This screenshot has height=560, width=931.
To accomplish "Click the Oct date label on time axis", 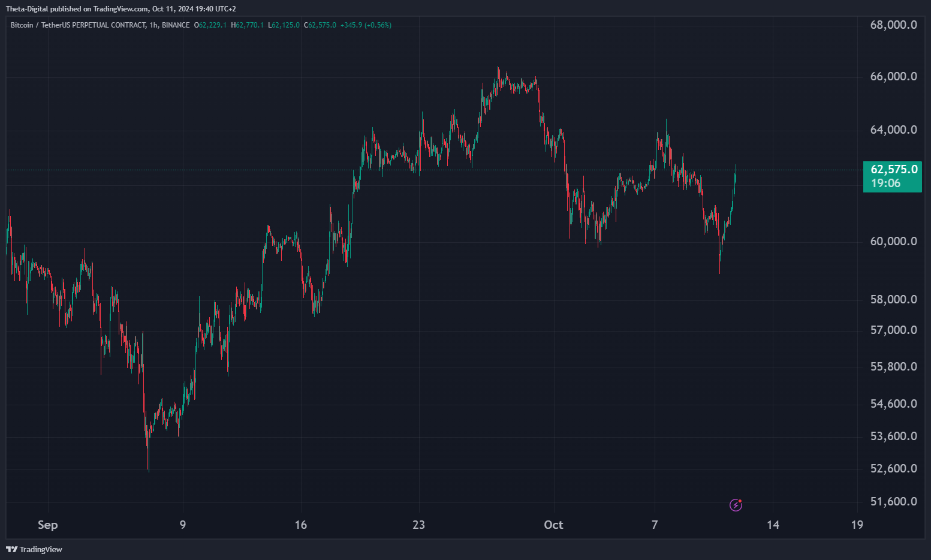I will pyautogui.click(x=553, y=525).
